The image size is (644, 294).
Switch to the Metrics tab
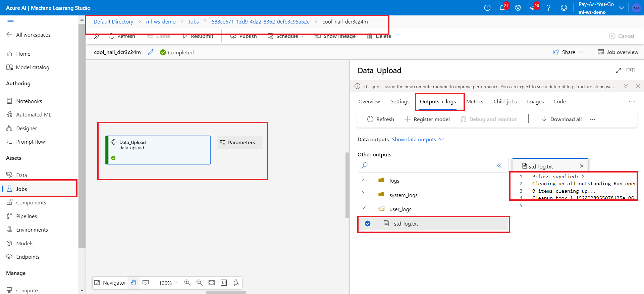pos(475,101)
